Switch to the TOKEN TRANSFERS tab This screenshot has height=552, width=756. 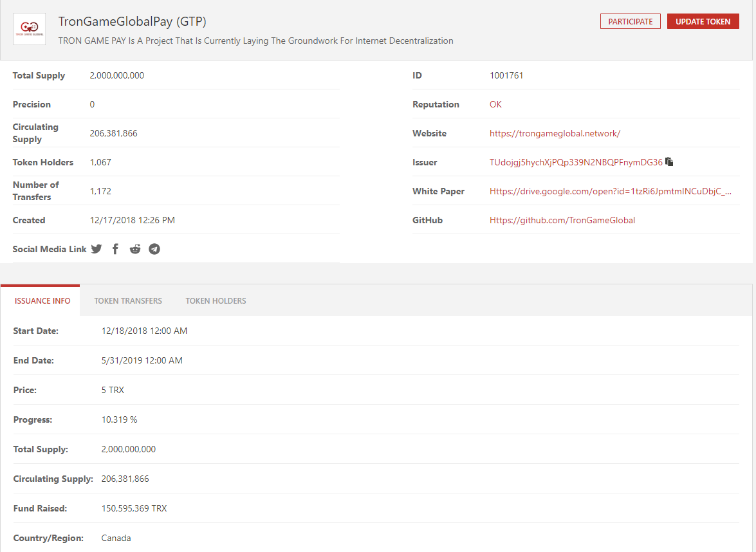click(x=128, y=301)
